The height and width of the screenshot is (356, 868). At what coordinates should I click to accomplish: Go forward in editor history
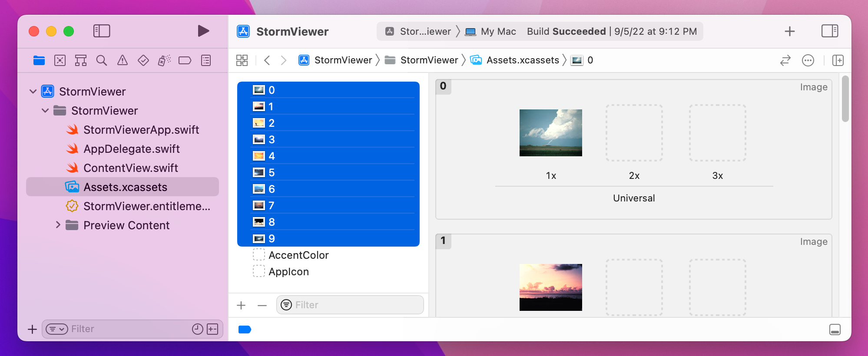coord(284,60)
